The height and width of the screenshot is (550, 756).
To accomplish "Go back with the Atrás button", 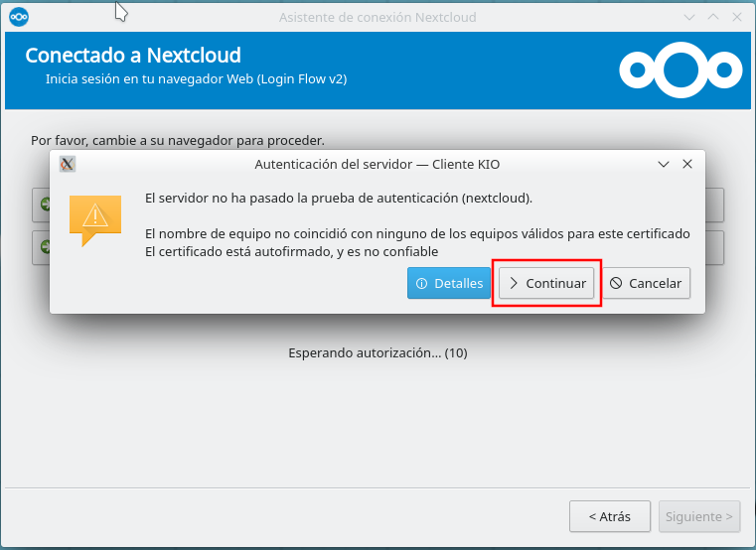I will pyautogui.click(x=609, y=516).
